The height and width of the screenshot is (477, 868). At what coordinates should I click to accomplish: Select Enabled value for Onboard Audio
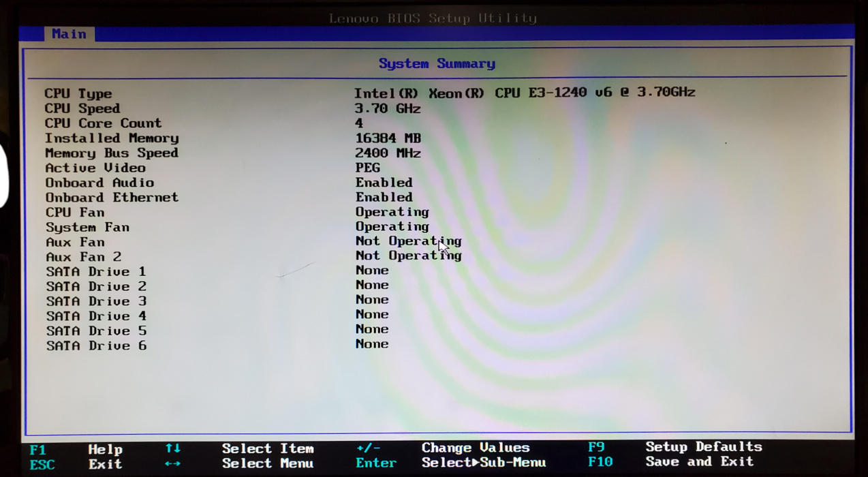click(384, 183)
